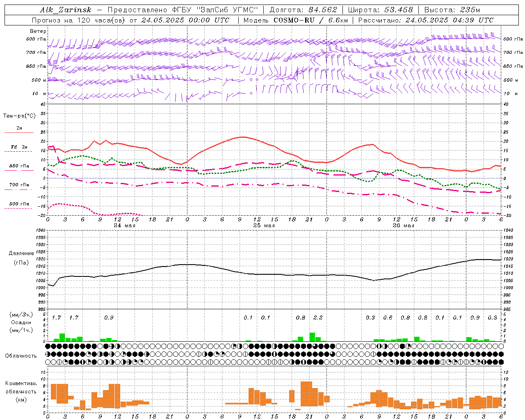The width and height of the screenshot is (525, 420).
Task: Click the 'Облачность' cloudiness label
Action: click(21, 356)
